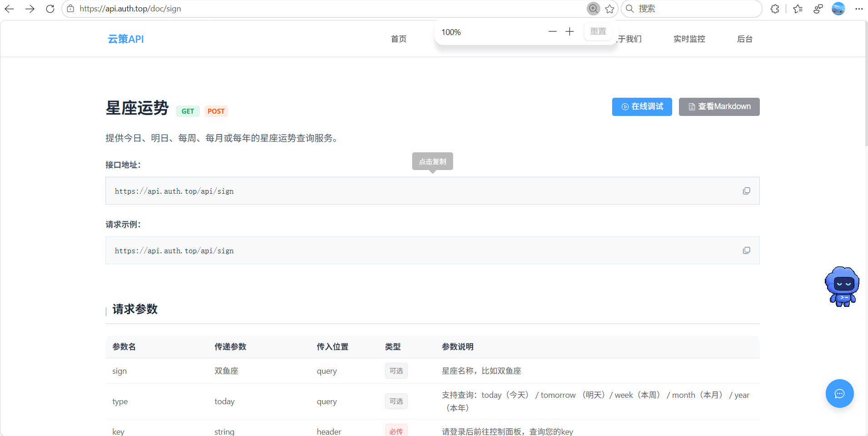Click the 必传 tag in the key row
The width and height of the screenshot is (868, 436).
click(396, 431)
